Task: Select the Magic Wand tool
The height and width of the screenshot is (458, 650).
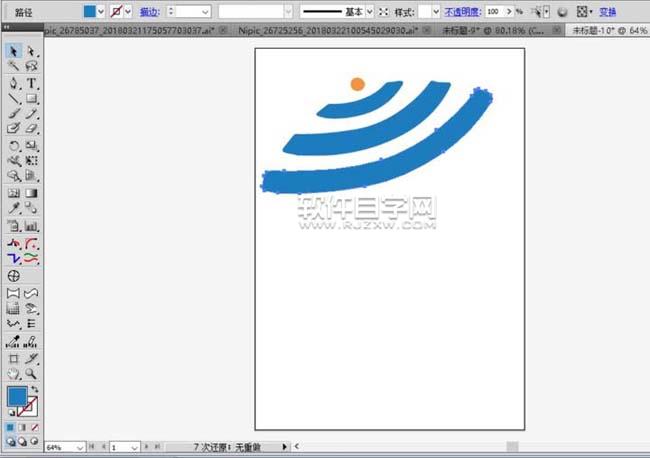Action: click(x=13, y=66)
